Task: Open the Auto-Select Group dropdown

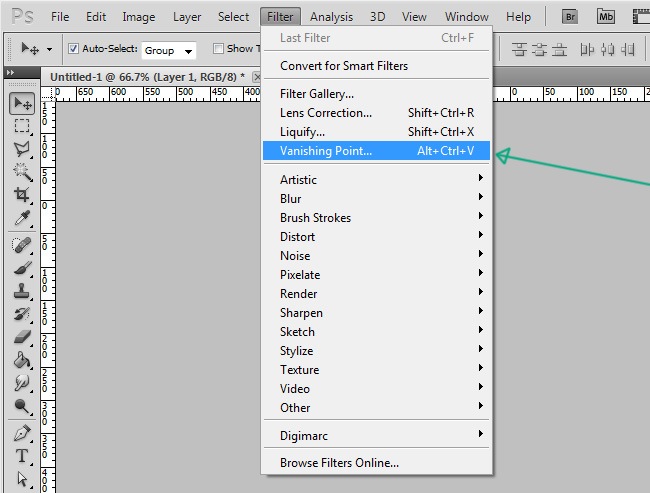Action: (x=167, y=50)
